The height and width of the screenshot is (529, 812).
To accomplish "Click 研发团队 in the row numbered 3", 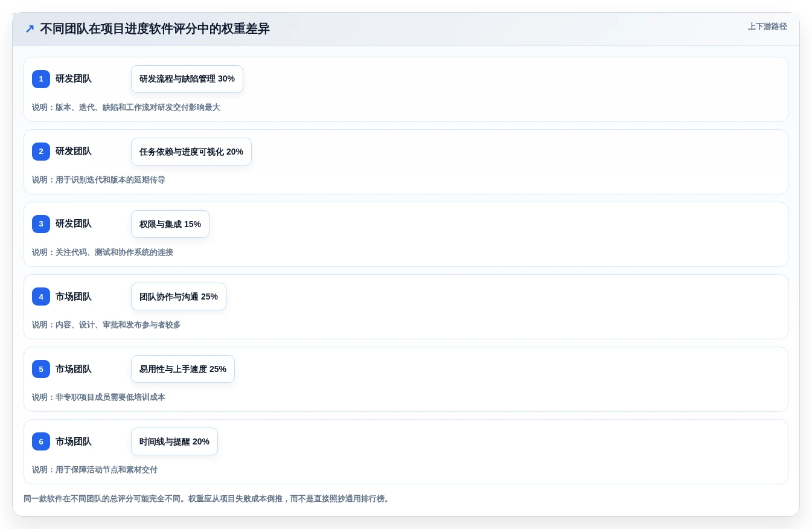I will click(x=74, y=224).
